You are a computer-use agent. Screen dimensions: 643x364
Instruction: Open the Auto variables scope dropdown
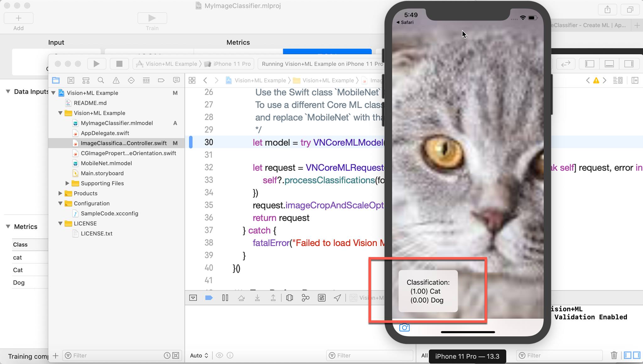[x=199, y=356]
